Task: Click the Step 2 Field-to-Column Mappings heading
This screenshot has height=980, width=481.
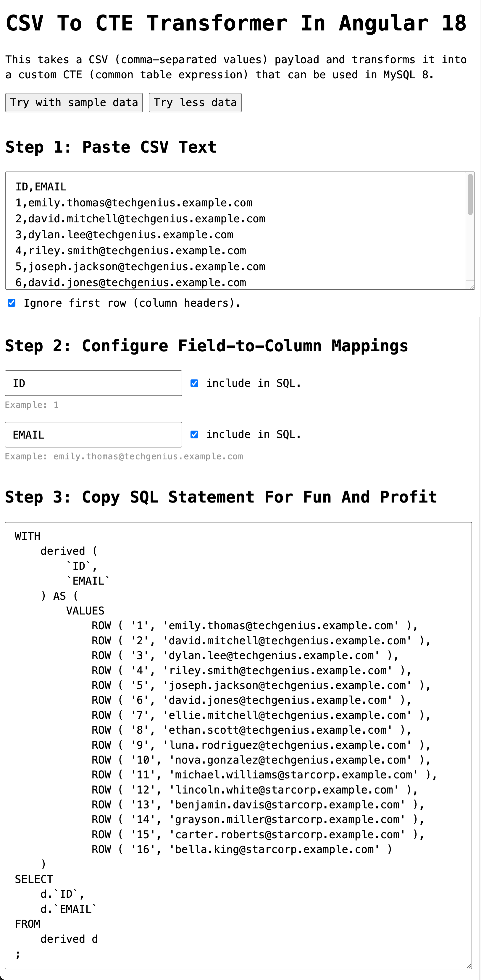Action: [206, 345]
